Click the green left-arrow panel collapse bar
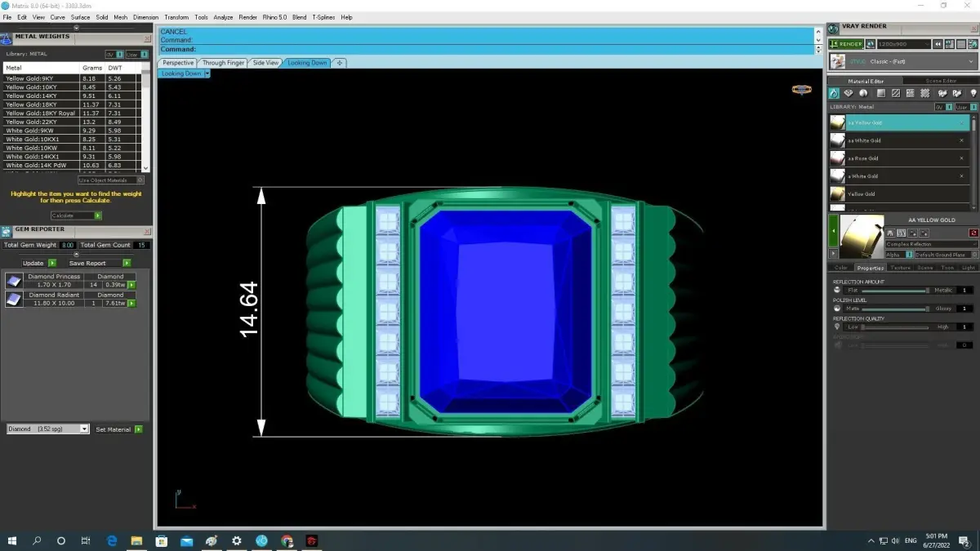The width and height of the screenshot is (980, 551). click(832, 232)
